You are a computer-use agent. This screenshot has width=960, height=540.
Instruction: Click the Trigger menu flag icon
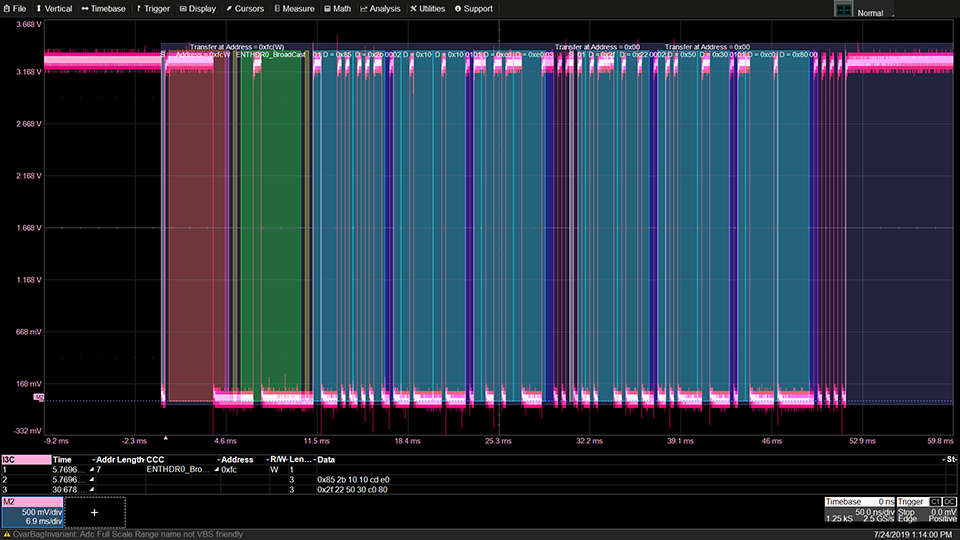(x=138, y=9)
